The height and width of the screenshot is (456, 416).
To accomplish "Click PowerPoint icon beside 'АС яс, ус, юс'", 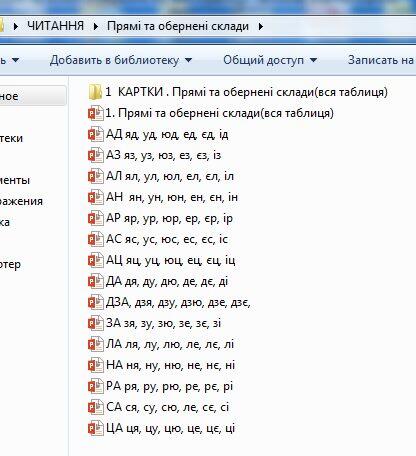I will [x=96, y=239].
